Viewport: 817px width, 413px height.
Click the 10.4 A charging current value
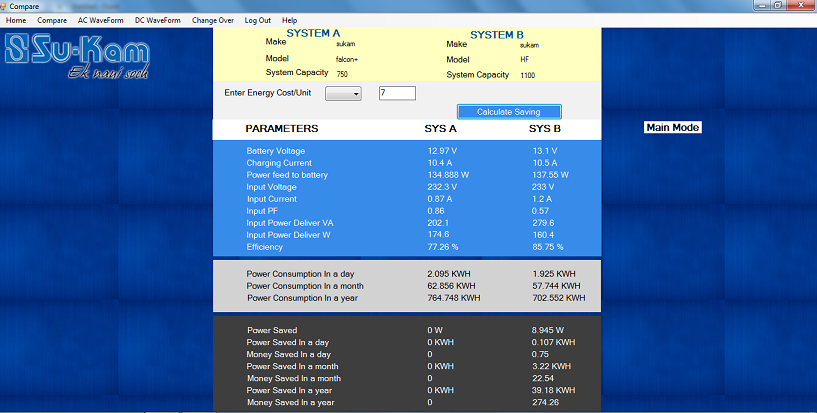(x=440, y=163)
